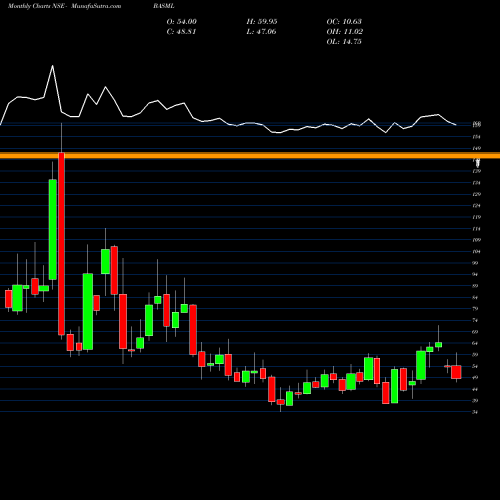Click the 44 price axis label

476,389
